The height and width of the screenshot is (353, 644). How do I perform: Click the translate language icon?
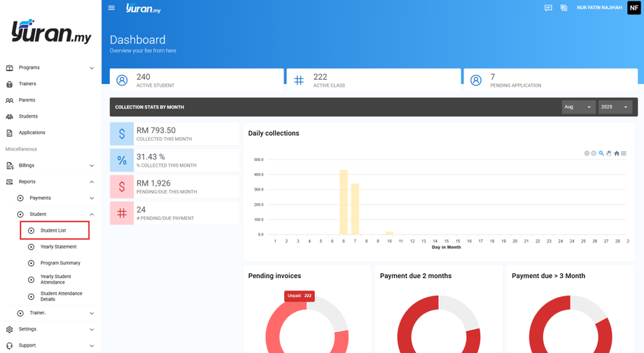(564, 8)
